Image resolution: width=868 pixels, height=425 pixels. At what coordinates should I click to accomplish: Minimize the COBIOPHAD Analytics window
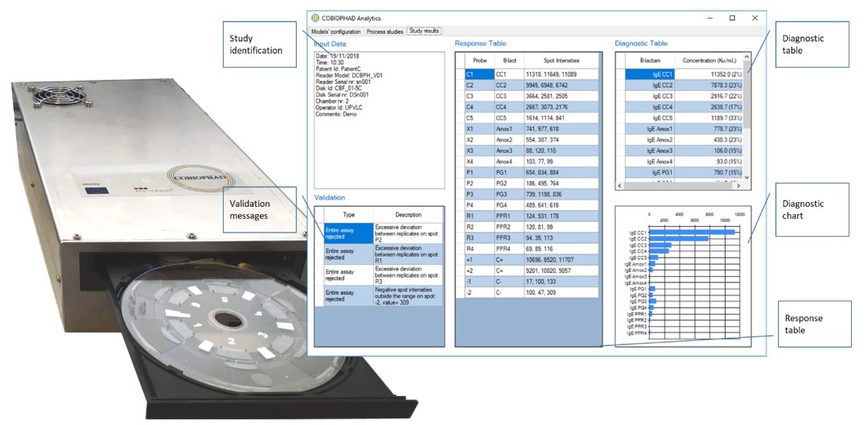point(710,19)
